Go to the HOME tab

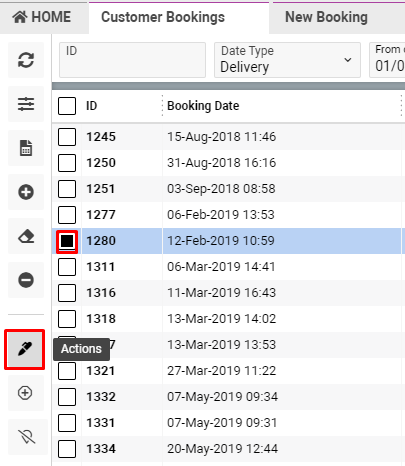coord(42,17)
